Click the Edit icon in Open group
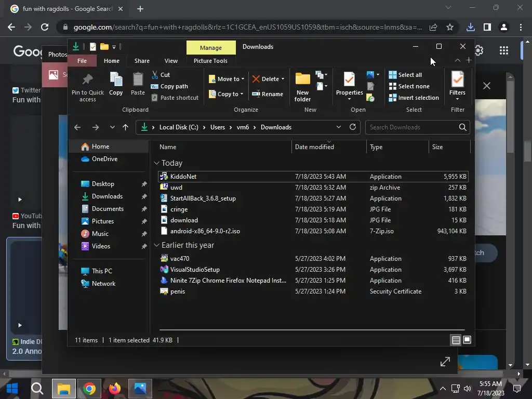Screen dimensions: 532x399 click(x=370, y=87)
